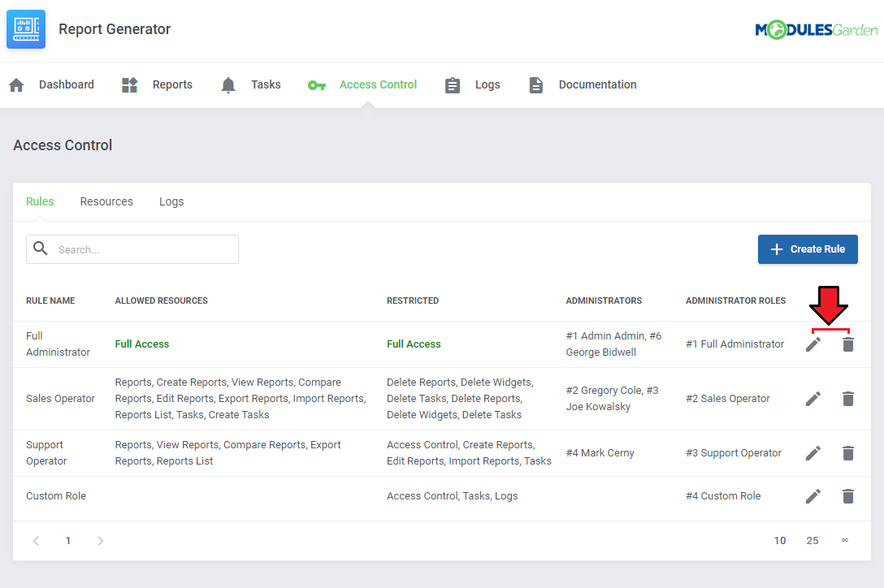Click Full Access under Allowed Resources
884x588 pixels.
tap(142, 344)
